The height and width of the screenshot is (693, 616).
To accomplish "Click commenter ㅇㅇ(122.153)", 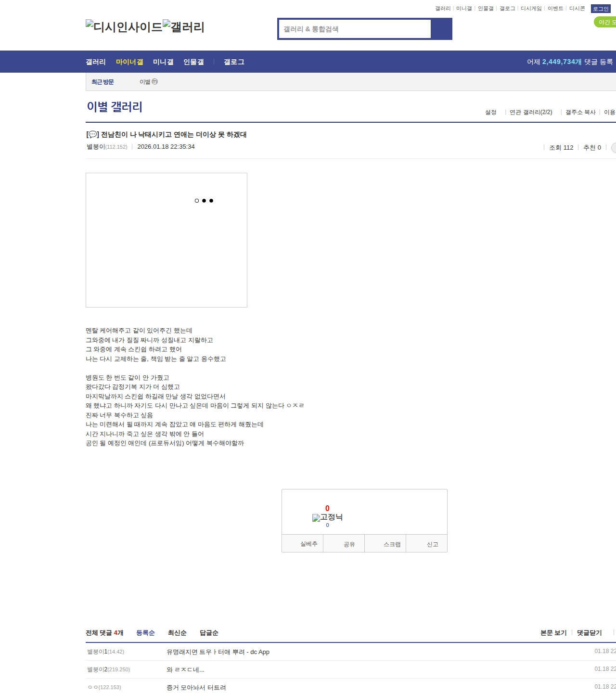I will [x=104, y=687].
